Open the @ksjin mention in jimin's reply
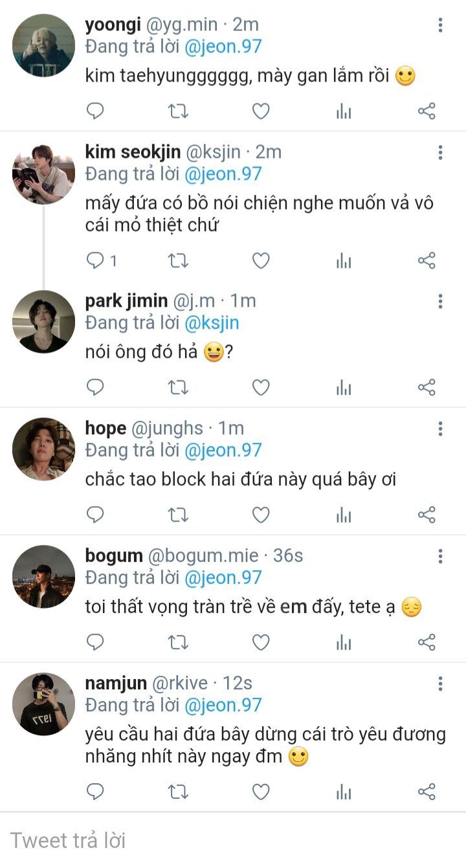The image size is (466, 868). click(212, 323)
